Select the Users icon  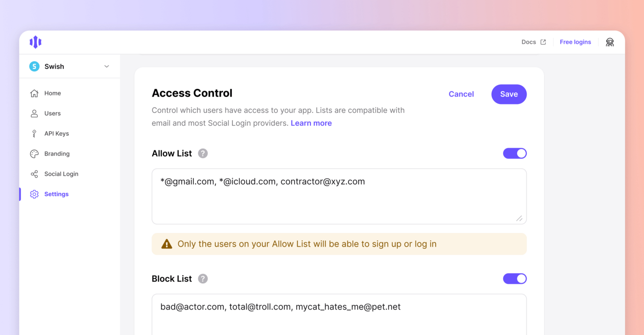click(x=34, y=113)
